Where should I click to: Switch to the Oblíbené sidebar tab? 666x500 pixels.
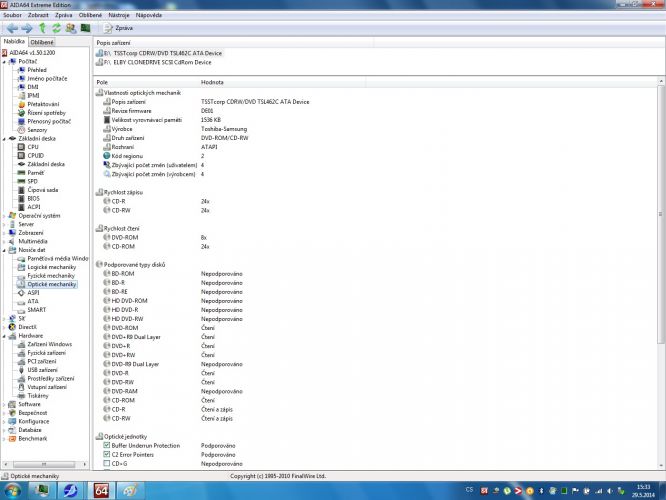(42, 42)
